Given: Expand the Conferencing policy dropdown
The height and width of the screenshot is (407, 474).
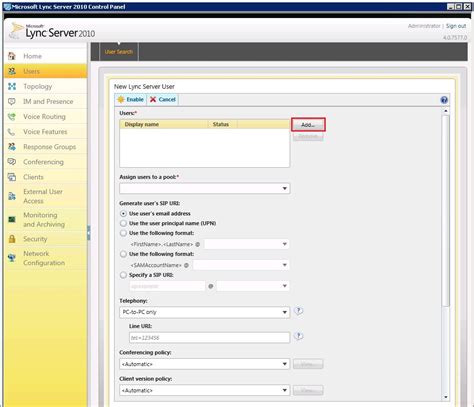Looking at the screenshot, I should [x=205, y=364].
